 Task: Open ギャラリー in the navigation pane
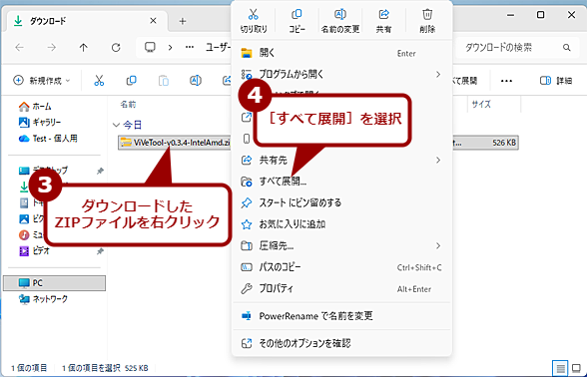(x=39, y=122)
